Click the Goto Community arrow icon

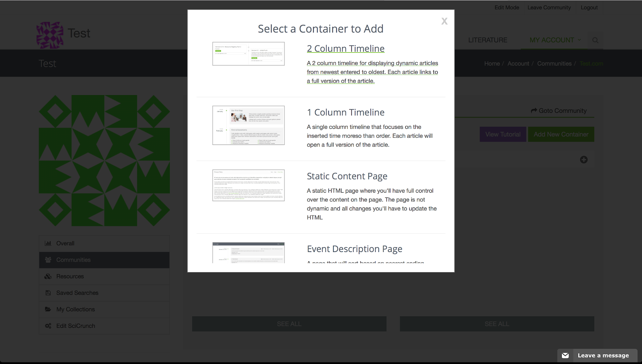tap(534, 111)
